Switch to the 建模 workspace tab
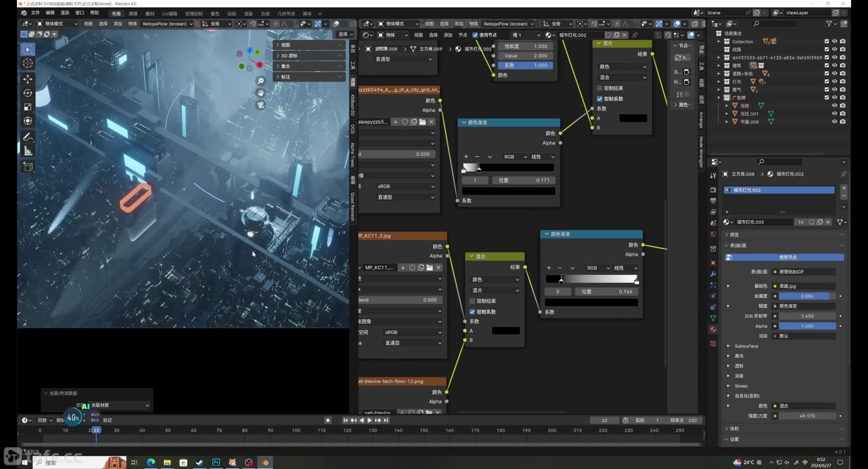Image resolution: width=868 pixels, height=469 pixels. (x=133, y=14)
